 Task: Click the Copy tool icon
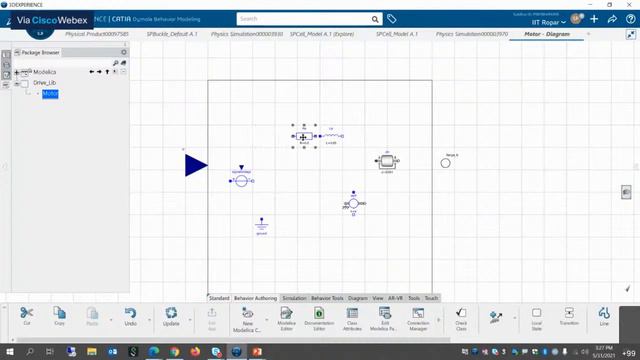(x=60, y=313)
